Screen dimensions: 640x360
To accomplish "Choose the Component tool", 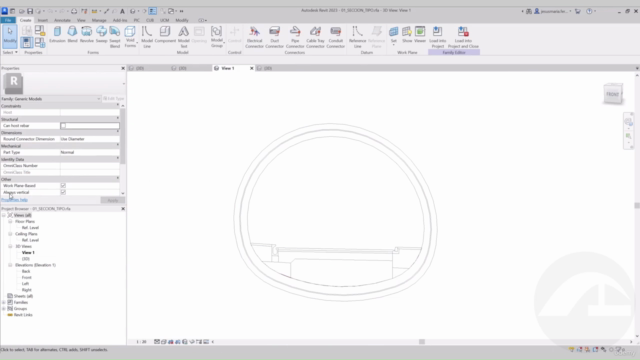I will tap(165, 35).
